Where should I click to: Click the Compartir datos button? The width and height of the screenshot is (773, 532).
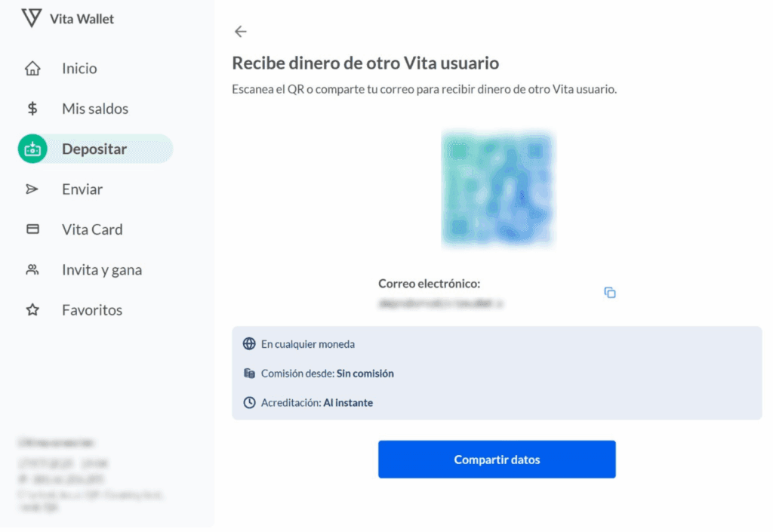(x=497, y=459)
